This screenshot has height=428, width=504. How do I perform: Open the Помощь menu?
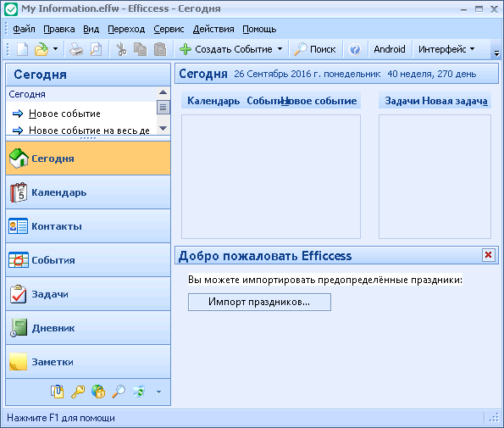[x=259, y=30]
